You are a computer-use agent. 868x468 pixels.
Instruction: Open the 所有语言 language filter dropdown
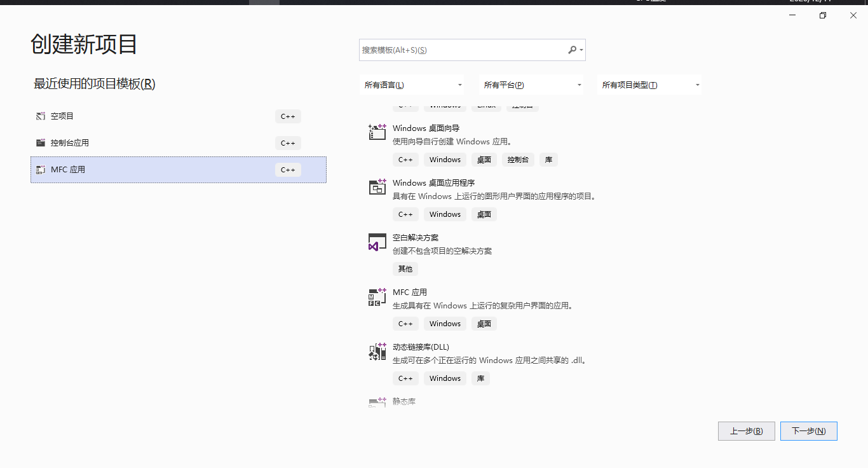[412, 85]
